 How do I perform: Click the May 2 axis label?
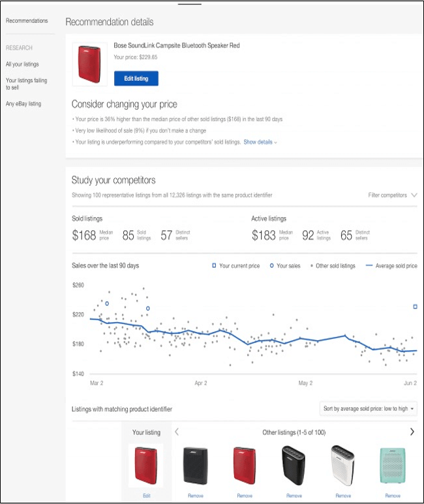(x=305, y=383)
